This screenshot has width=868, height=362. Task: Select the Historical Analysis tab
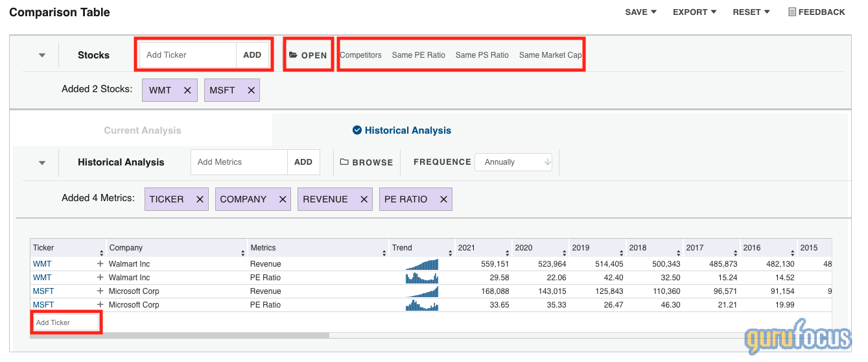coord(402,130)
